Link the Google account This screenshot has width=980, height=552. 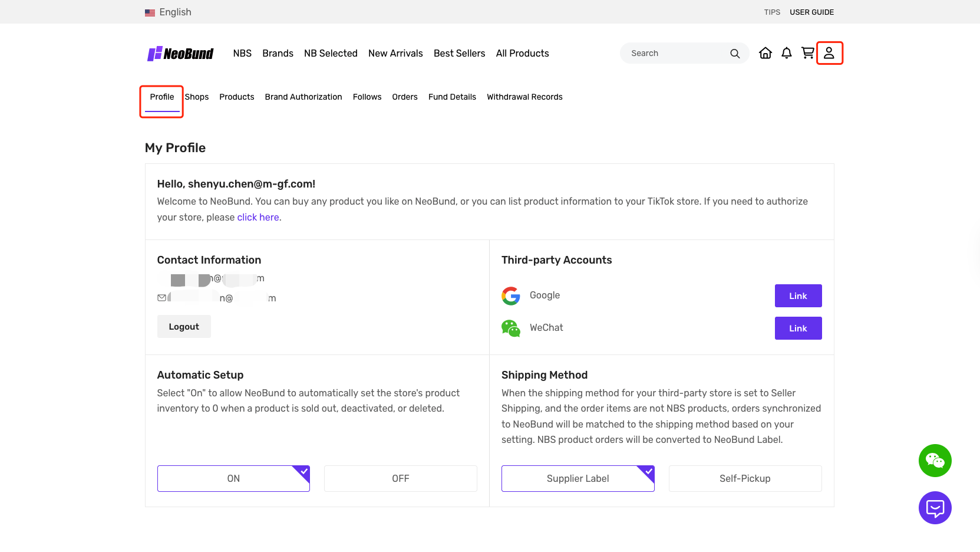coord(798,296)
